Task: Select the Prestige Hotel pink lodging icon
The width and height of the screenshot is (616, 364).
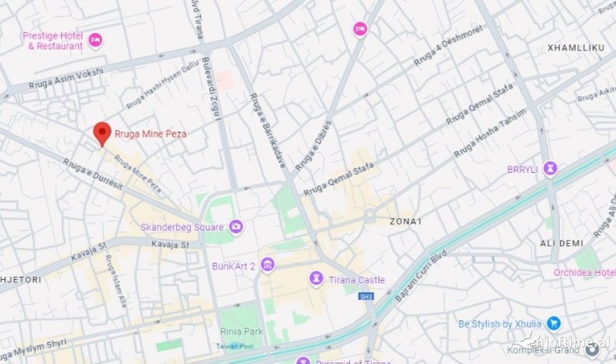Action: pyautogui.click(x=95, y=40)
